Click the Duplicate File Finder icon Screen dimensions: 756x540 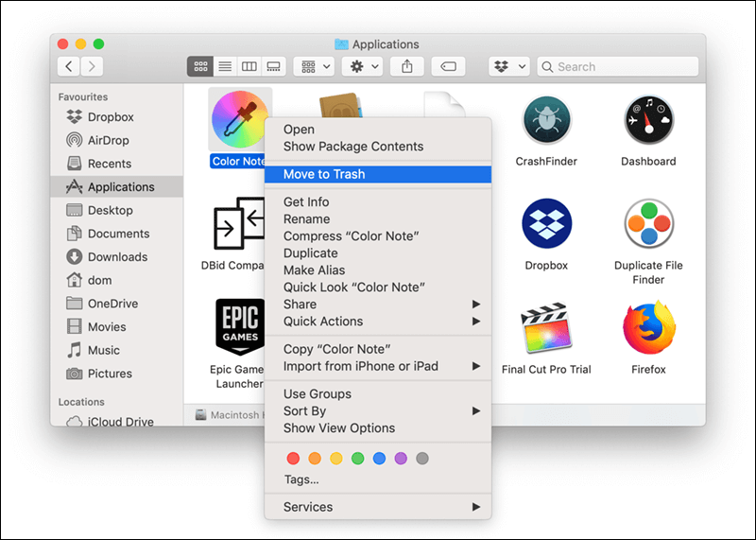(648, 223)
